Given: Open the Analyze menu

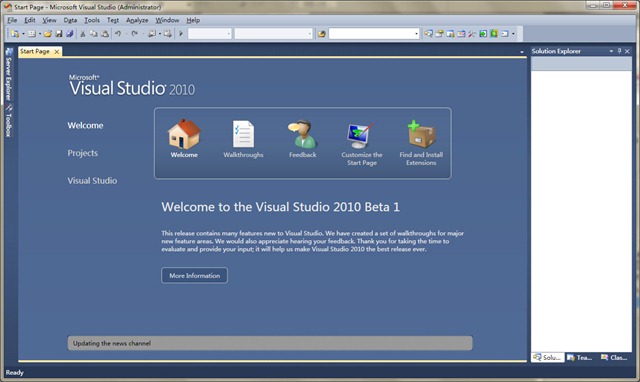Looking at the screenshot, I should [x=137, y=20].
